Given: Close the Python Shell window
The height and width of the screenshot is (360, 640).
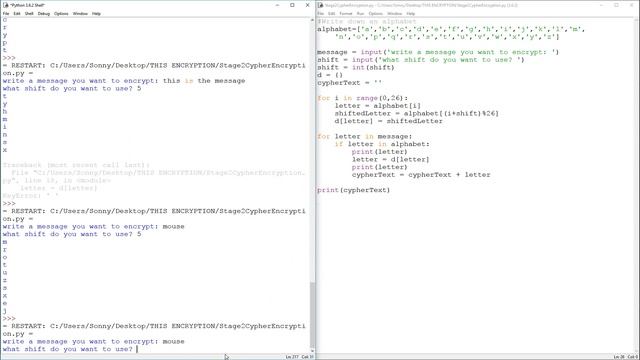Looking at the screenshot, I should (307, 5).
